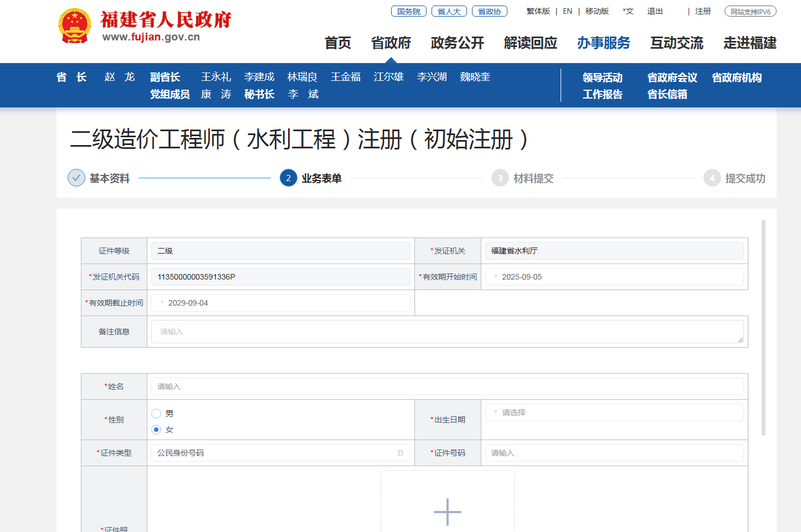The height and width of the screenshot is (532, 801).
Task: Click the Fujian government emblem logo
Action: click(x=74, y=26)
